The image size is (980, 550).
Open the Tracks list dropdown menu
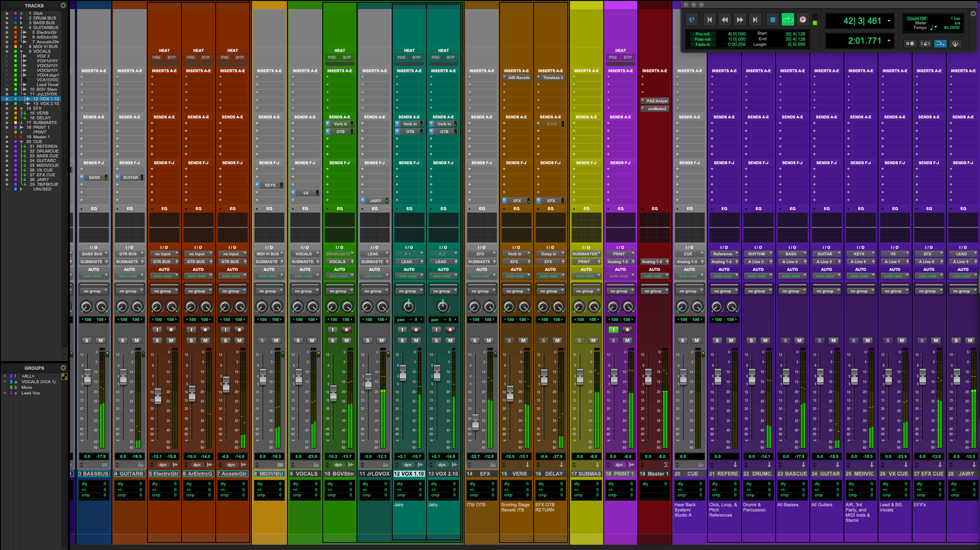[63, 6]
